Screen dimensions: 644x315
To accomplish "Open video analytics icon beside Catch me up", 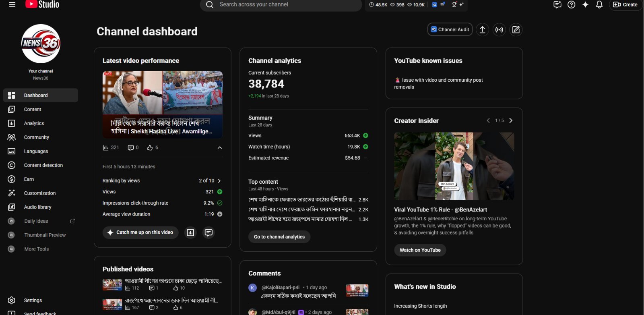I will point(190,232).
